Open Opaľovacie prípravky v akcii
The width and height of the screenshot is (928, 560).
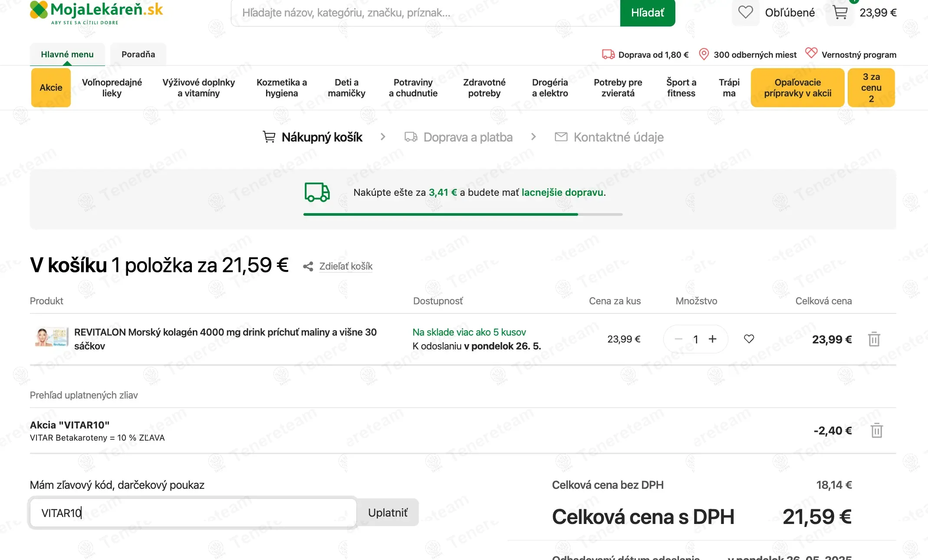point(797,88)
